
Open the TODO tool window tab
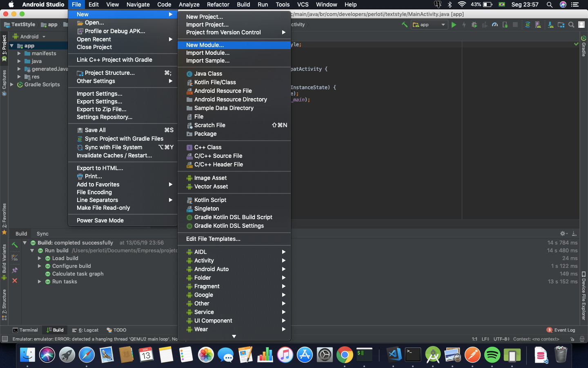(116, 330)
